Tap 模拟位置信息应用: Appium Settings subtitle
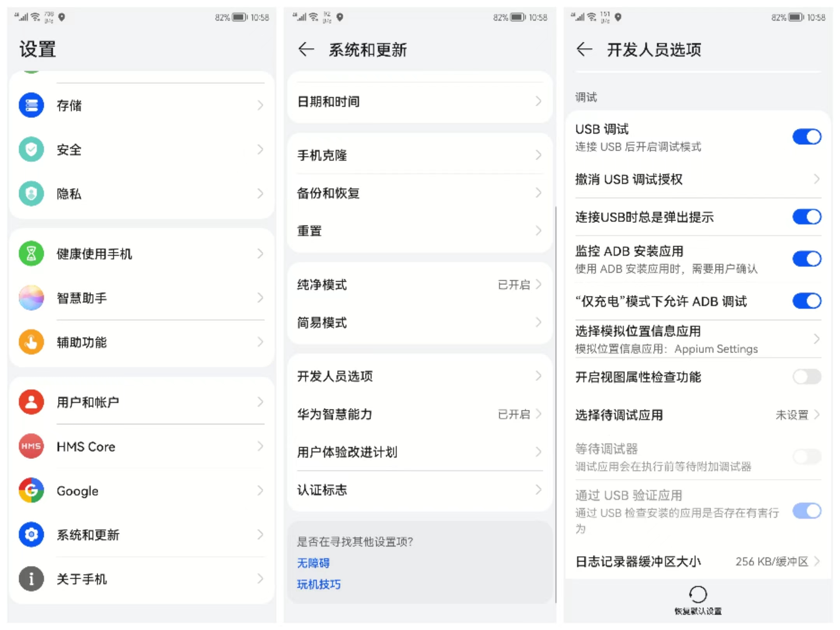Viewport: 840px width, 630px height. (x=667, y=349)
